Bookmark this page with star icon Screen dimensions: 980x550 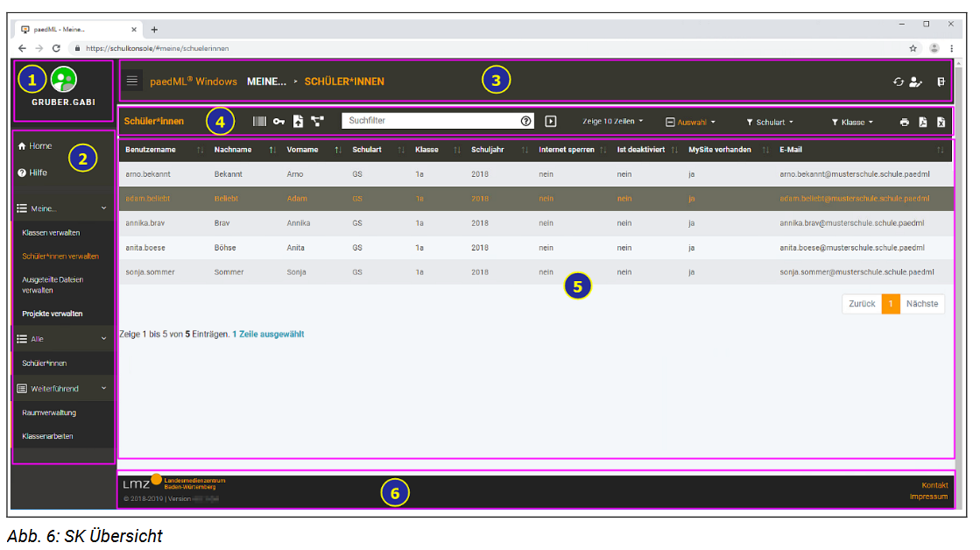coord(913,48)
